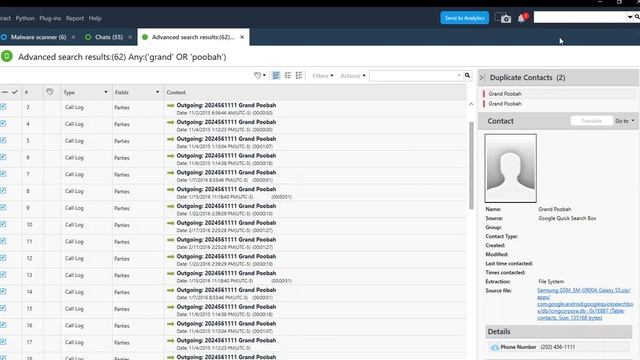Toggle the checkbox for row 10

pos(3,224)
